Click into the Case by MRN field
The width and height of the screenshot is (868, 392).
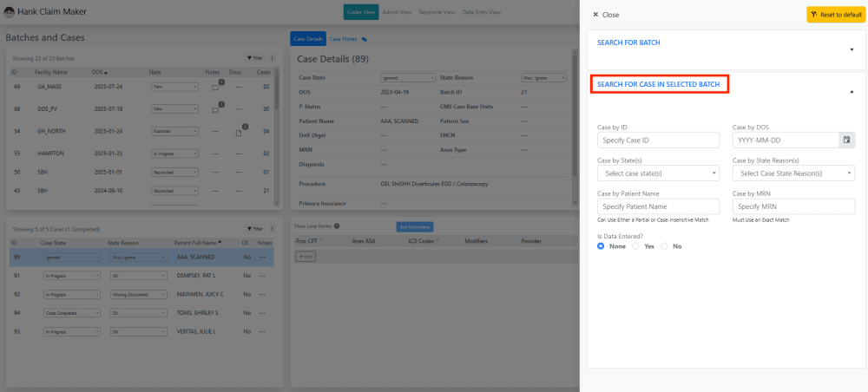(793, 206)
